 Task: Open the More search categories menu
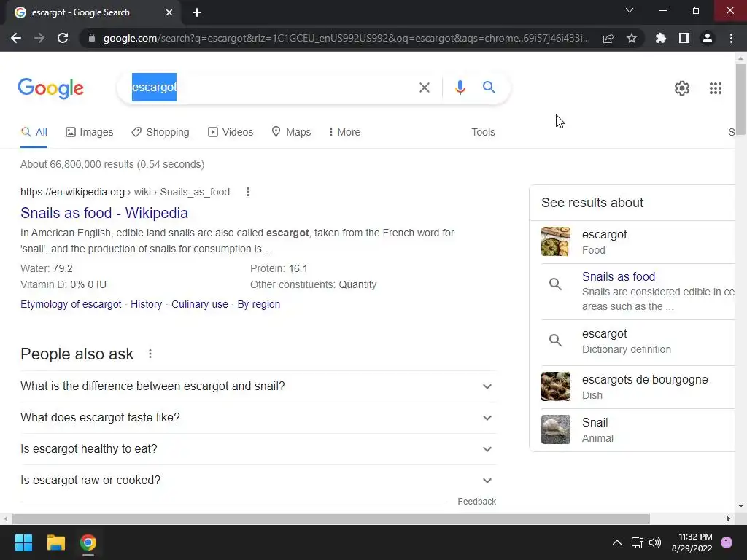(x=344, y=132)
